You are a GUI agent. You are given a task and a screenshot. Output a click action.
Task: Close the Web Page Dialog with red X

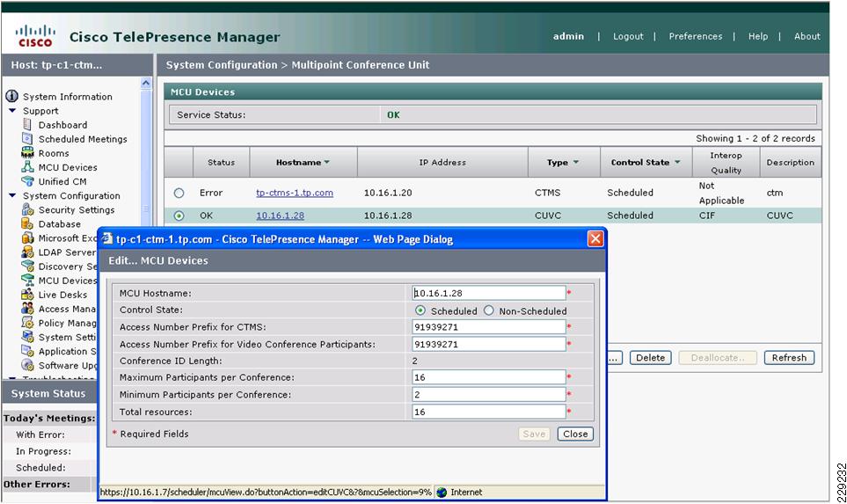point(595,238)
